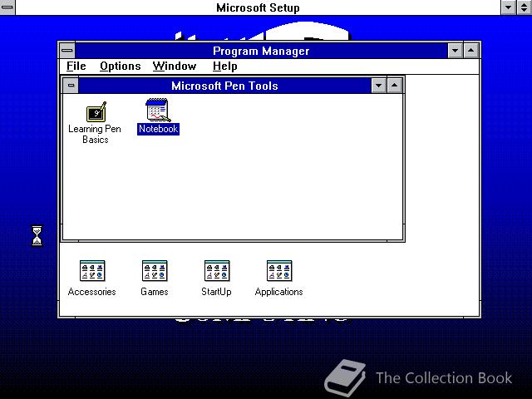Click the StartUp label text
Image resolution: width=532 pixels, height=399 pixels.
pyautogui.click(x=216, y=292)
